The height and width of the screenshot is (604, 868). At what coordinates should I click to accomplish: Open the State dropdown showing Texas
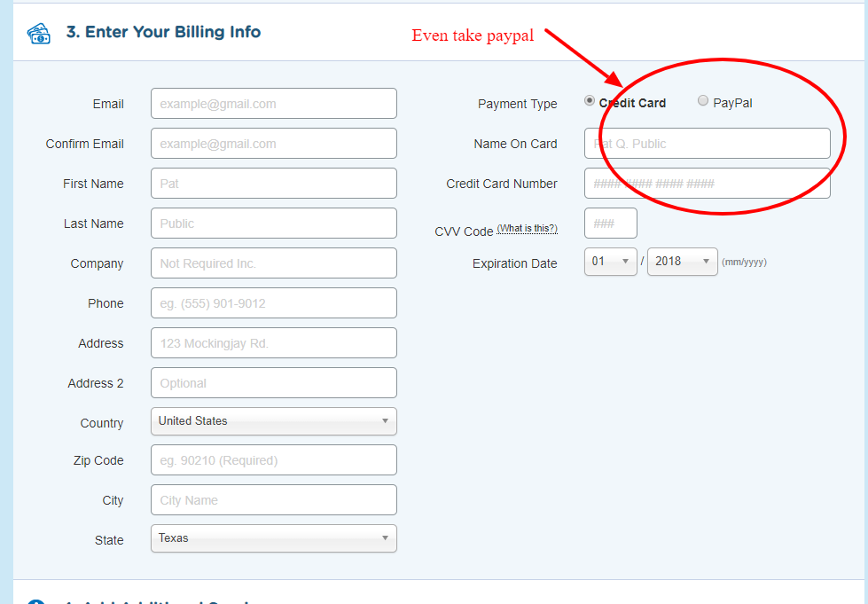coord(274,538)
